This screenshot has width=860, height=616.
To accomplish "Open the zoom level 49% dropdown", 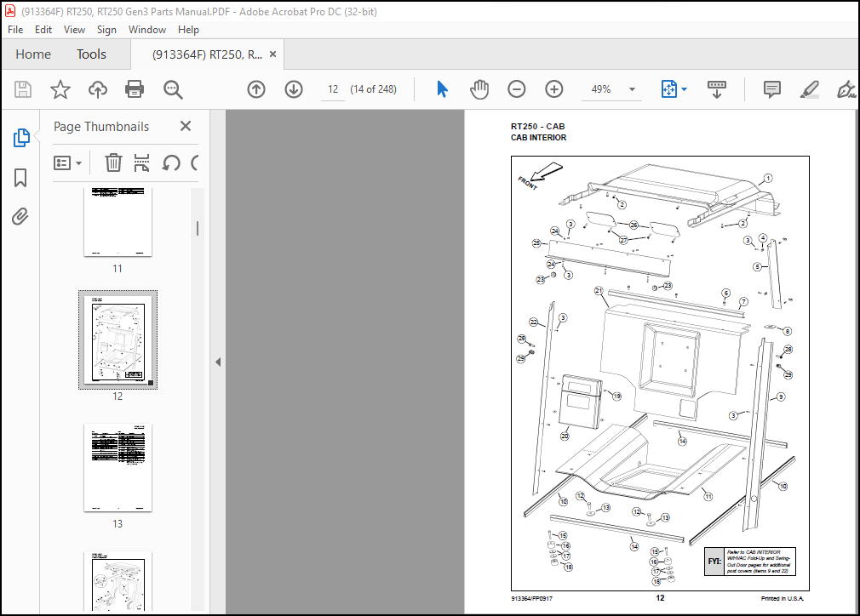I will coord(633,89).
